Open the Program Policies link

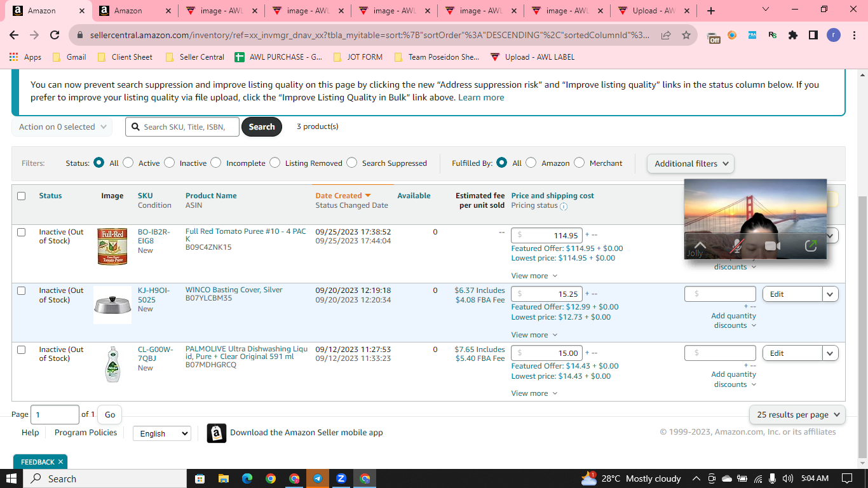[86, 433]
